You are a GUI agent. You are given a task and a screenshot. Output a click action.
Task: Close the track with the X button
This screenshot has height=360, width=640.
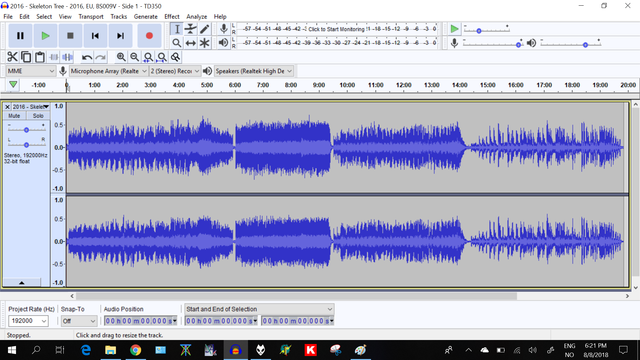click(x=7, y=107)
